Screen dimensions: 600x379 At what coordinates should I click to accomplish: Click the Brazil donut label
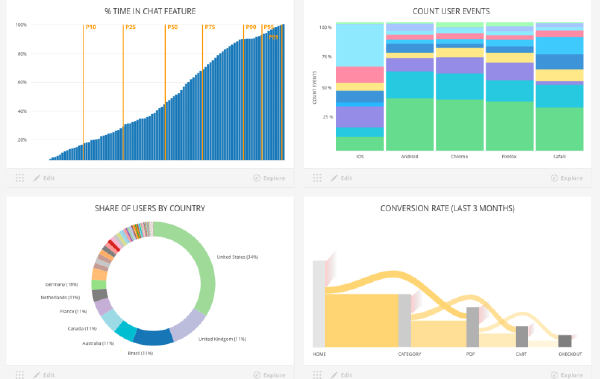click(140, 353)
